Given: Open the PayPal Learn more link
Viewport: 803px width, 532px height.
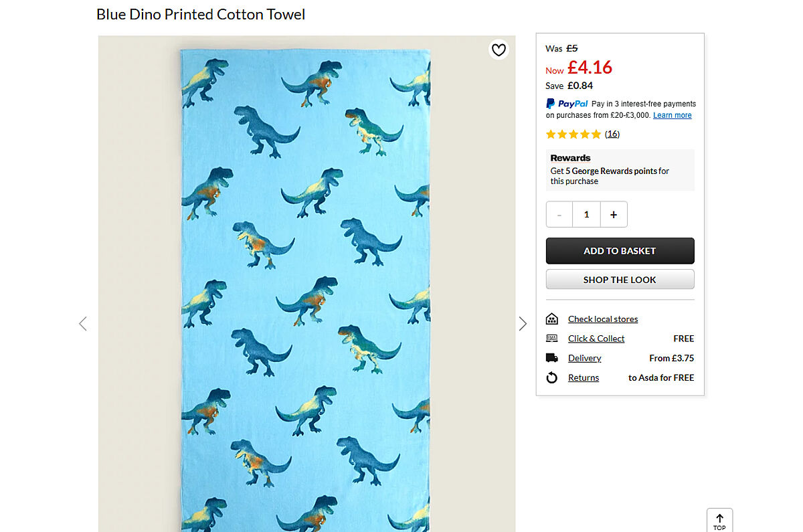Looking at the screenshot, I should pyautogui.click(x=672, y=115).
